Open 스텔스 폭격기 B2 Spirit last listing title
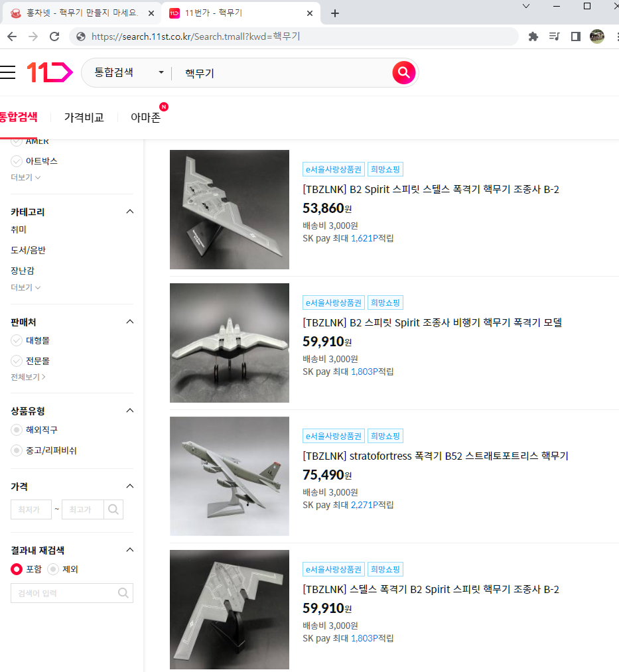619x672 pixels. [431, 589]
